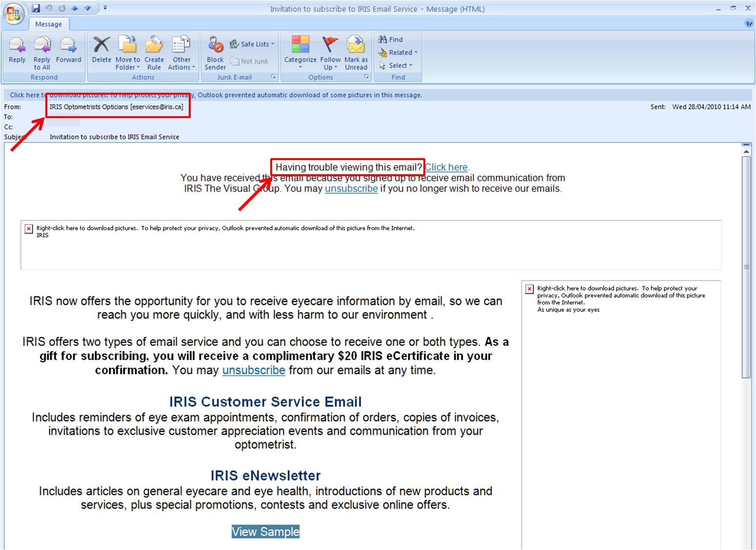This screenshot has height=550, width=756.
Task: Switch to the Message ribbon tab
Action: click(x=48, y=24)
